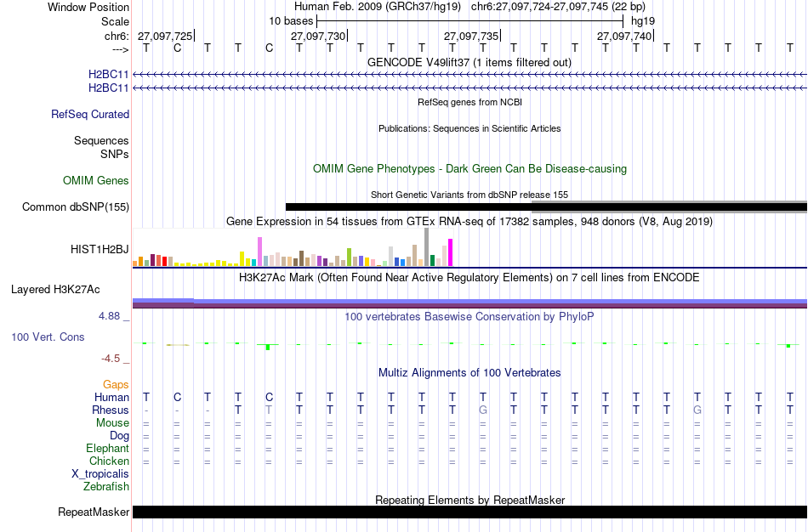Viewport: 808px width, 532px height.
Task: Click the 4.88 conservation axis maximum
Action: coord(109,316)
